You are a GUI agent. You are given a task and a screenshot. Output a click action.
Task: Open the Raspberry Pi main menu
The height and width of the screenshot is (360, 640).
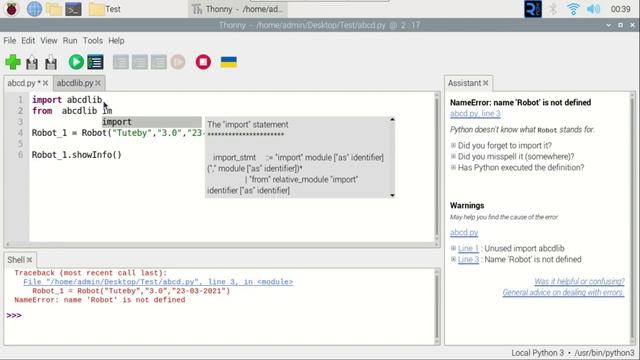click(x=11, y=9)
